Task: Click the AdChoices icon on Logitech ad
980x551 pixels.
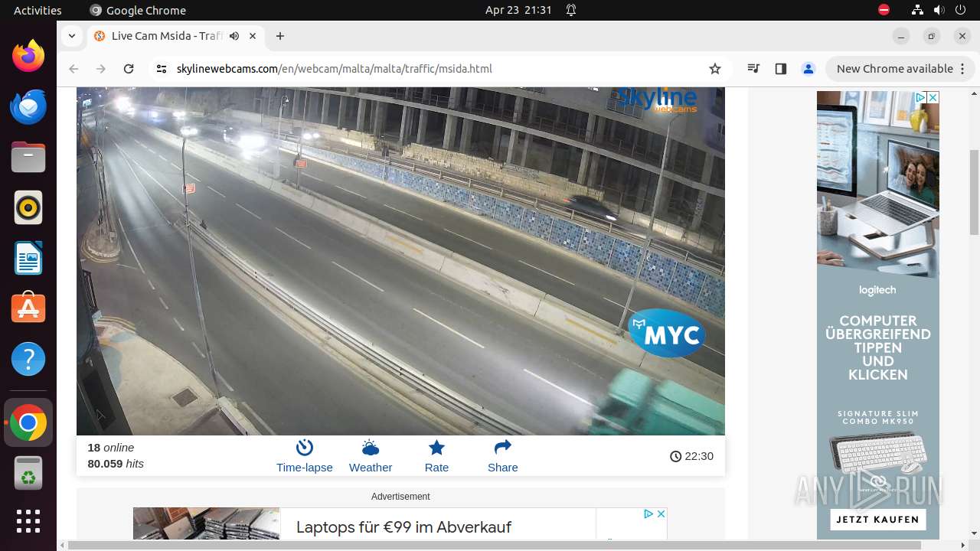Action: (920, 97)
